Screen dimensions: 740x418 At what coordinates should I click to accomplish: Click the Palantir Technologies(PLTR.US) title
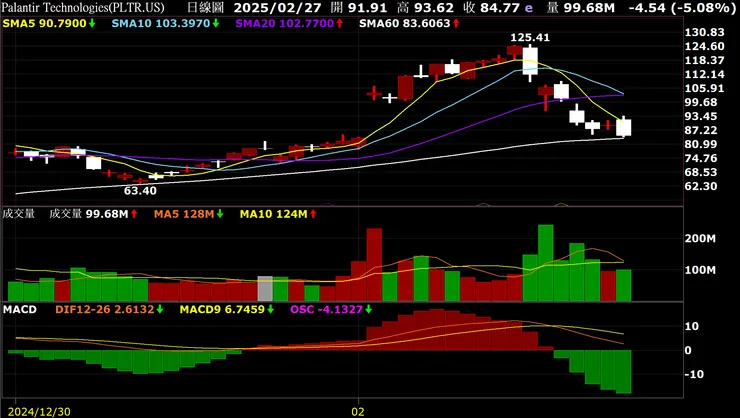83,8
